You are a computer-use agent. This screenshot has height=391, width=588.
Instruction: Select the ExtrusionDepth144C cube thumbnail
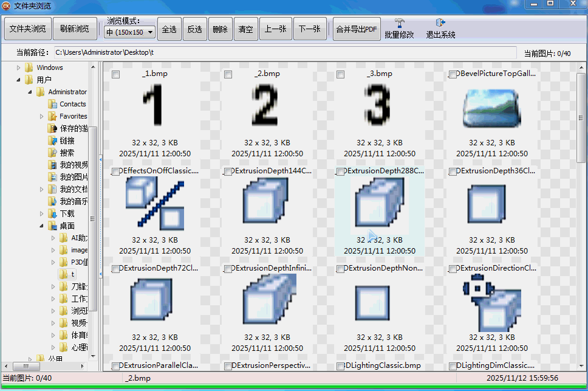click(x=266, y=202)
